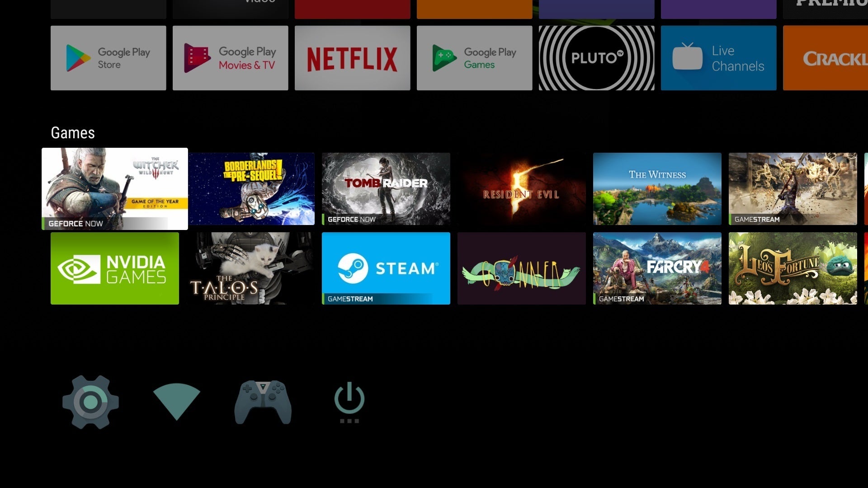Click the power/shutdown button
This screenshot has width=868, height=488.
click(x=349, y=400)
